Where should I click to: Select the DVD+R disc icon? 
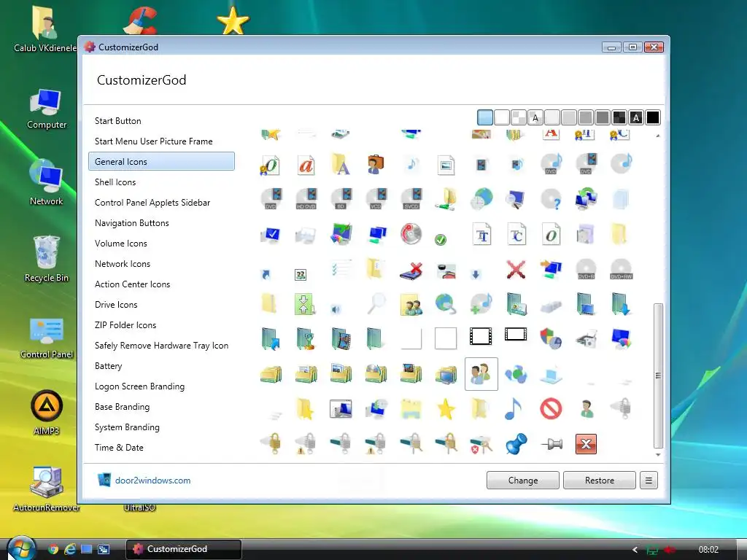point(586,269)
